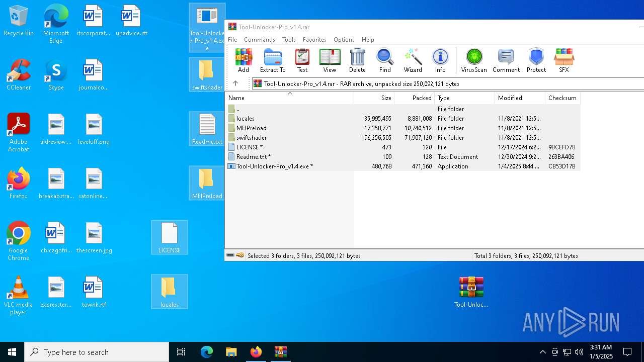Click the Add toolbar icon in WinRAR

pos(244,61)
